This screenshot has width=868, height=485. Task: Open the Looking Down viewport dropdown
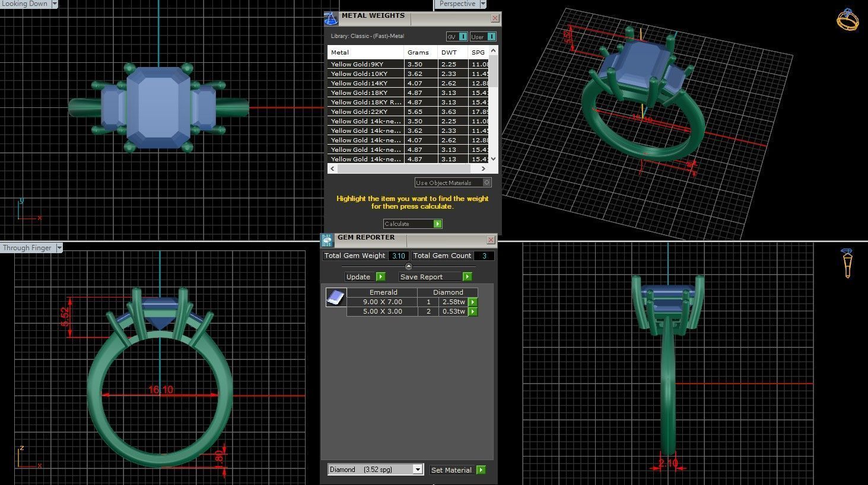[55, 4]
